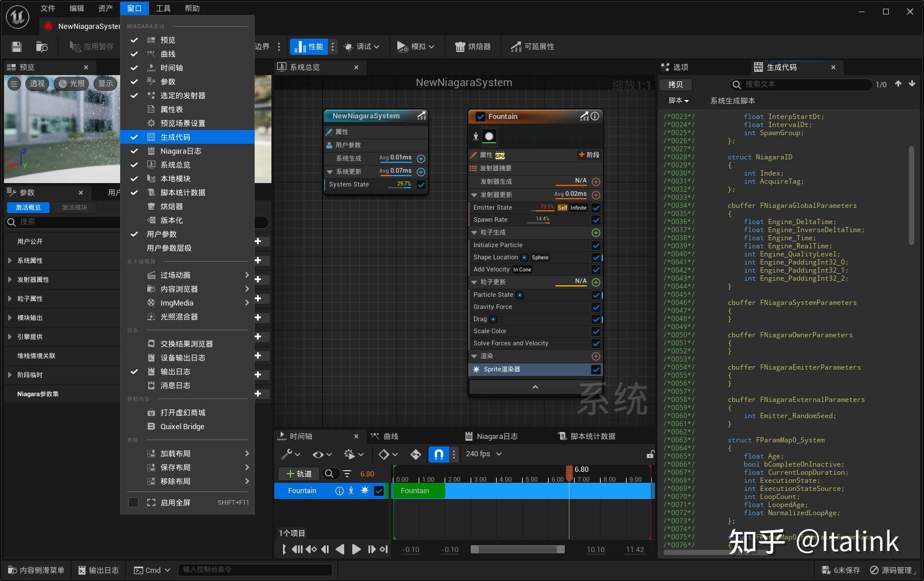Launch the 烘焙器 (Baker) tool

[x=474, y=46]
